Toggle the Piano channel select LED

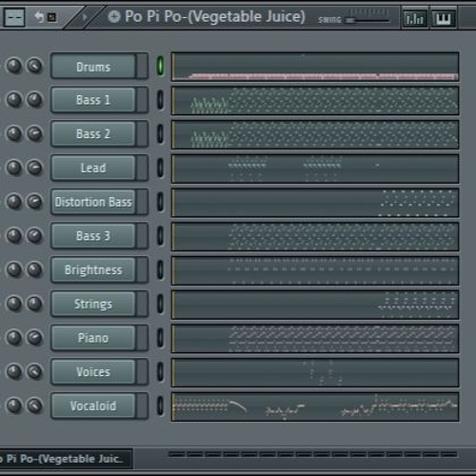pyautogui.click(x=161, y=338)
